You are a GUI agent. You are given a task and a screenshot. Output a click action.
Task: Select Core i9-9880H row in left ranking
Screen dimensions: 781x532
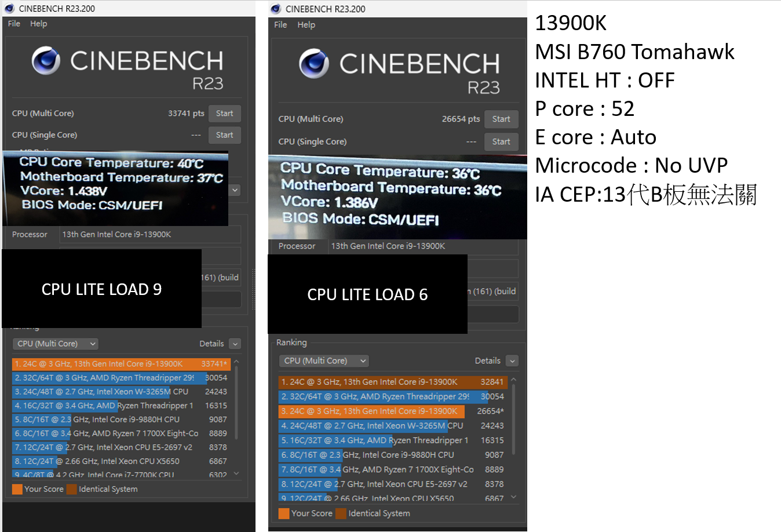pos(121,420)
